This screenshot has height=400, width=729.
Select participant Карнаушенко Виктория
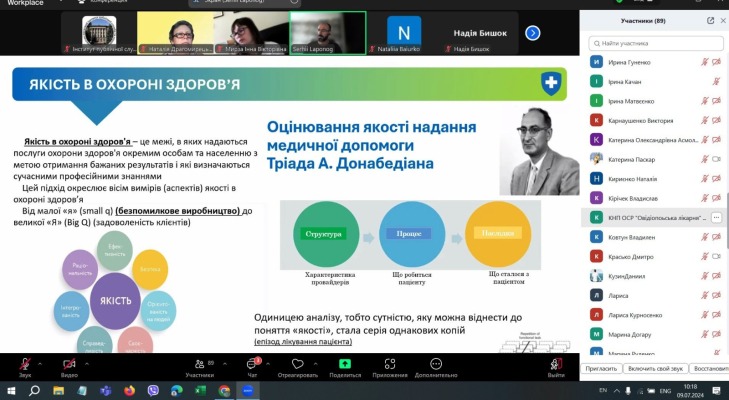point(653,120)
